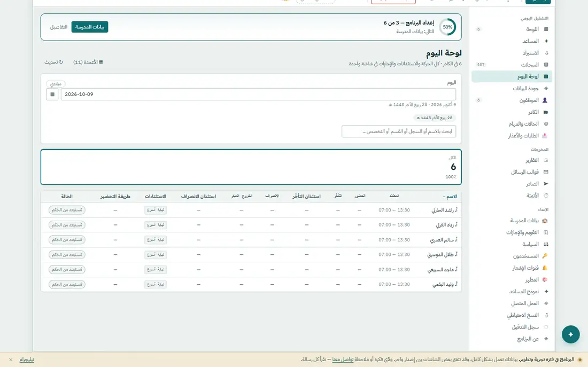Click the name أ. راشد الحارثي
Image resolution: width=588 pixels, height=367 pixels.
tap(444, 210)
